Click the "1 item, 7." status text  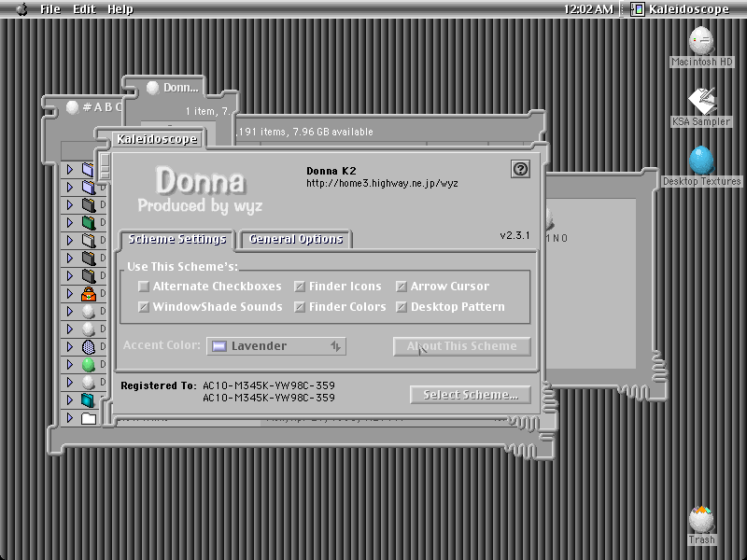point(208,111)
